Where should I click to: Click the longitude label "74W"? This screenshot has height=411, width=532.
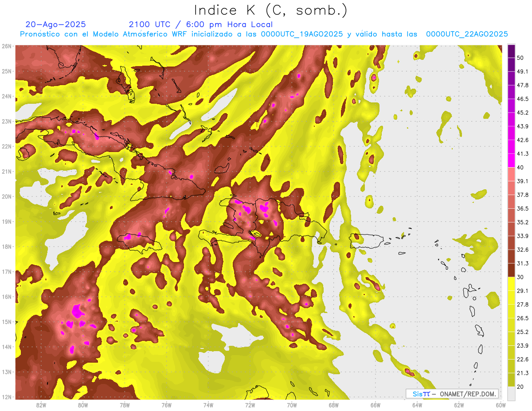(x=208, y=405)
